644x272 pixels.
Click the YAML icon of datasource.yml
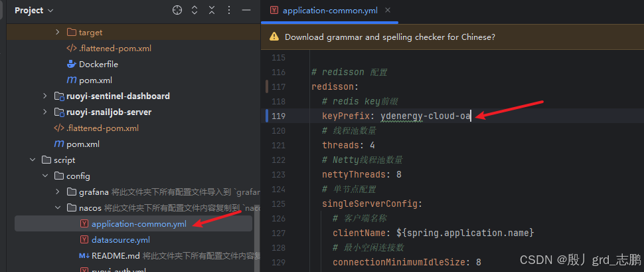coord(84,240)
